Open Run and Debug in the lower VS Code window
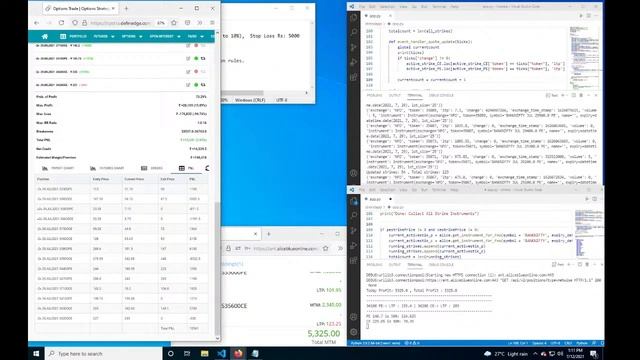This screenshot has width=640, height=360. point(353,245)
